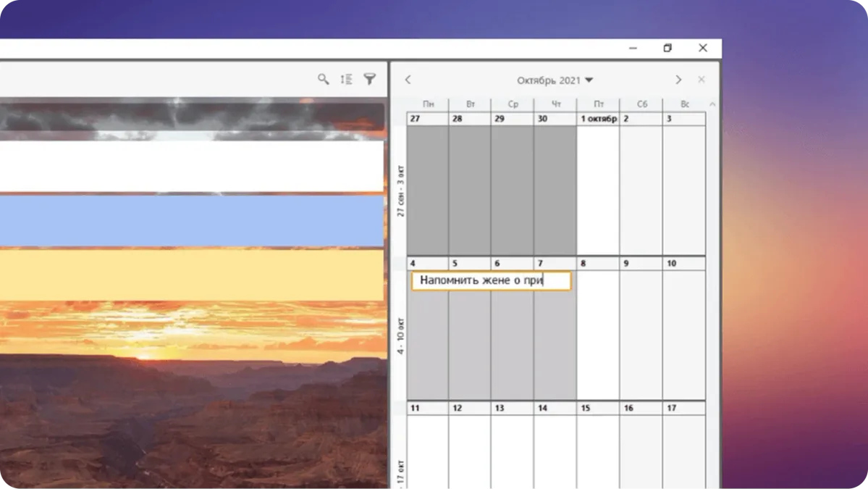Select week label 4 - 10 окт
Screen dimensions: 868x489
coord(400,335)
